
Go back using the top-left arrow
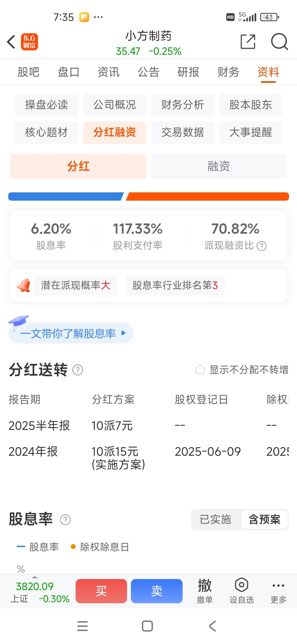[11, 42]
